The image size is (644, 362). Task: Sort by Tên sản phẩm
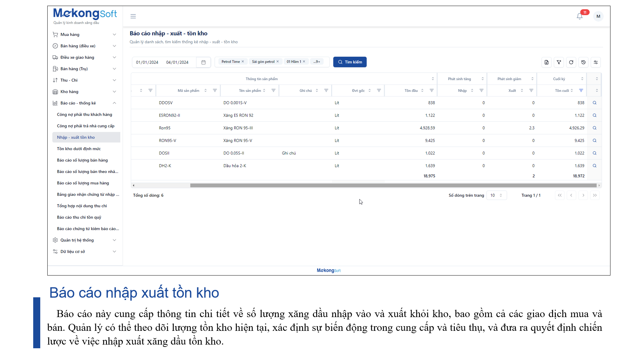click(264, 90)
